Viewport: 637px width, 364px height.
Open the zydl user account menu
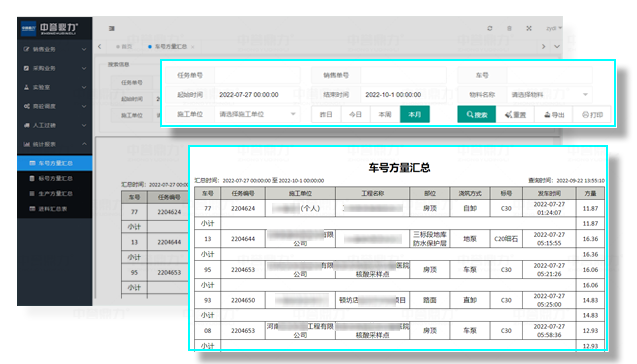554,28
